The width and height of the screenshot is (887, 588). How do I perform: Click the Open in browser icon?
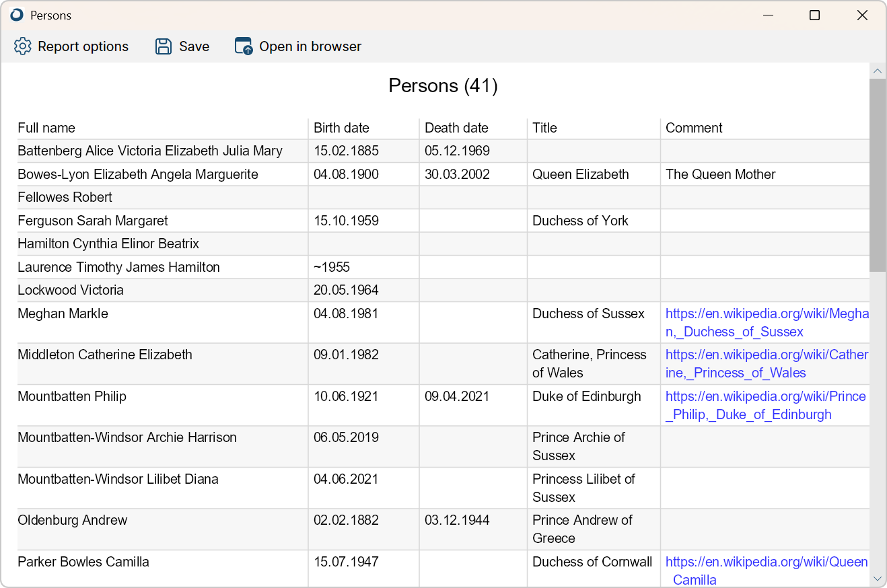pos(243,46)
